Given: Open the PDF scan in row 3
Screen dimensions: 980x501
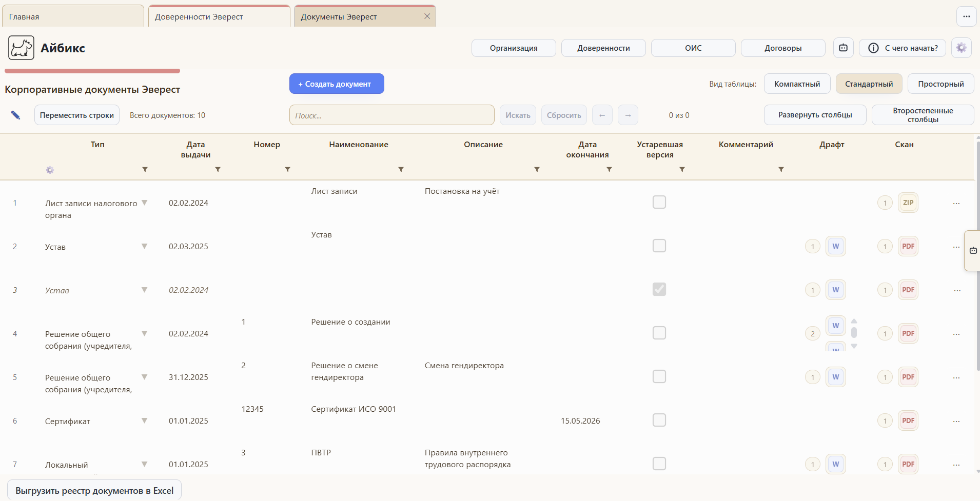Looking at the screenshot, I should 908,290.
